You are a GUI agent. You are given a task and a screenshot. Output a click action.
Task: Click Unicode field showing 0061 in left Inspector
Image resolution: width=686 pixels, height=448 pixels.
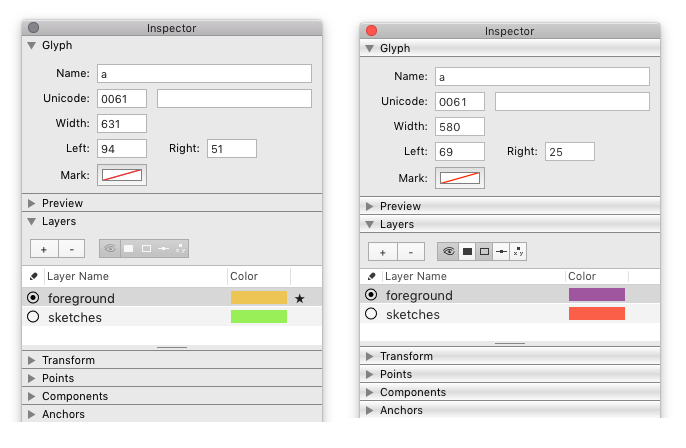[122, 98]
